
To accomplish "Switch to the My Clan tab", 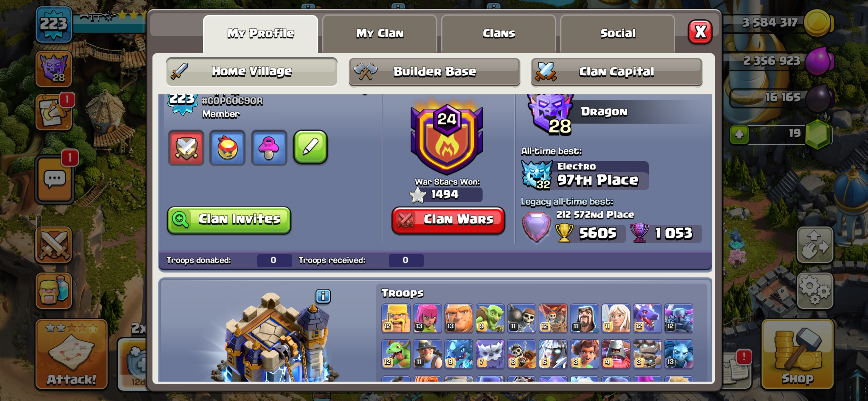I will [x=380, y=33].
